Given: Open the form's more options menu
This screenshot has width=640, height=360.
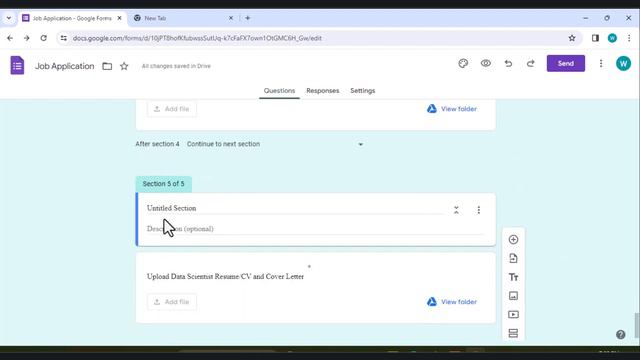Looking at the screenshot, I should point(601,64).
